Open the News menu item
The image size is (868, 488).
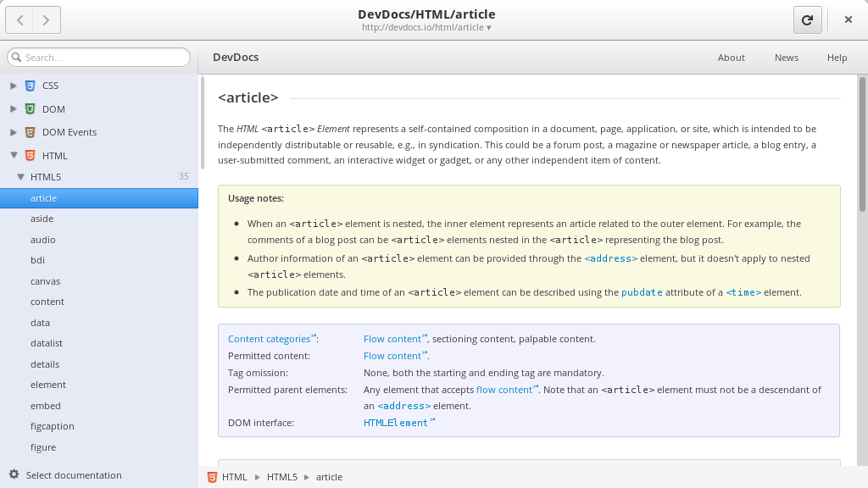[786, 58]
